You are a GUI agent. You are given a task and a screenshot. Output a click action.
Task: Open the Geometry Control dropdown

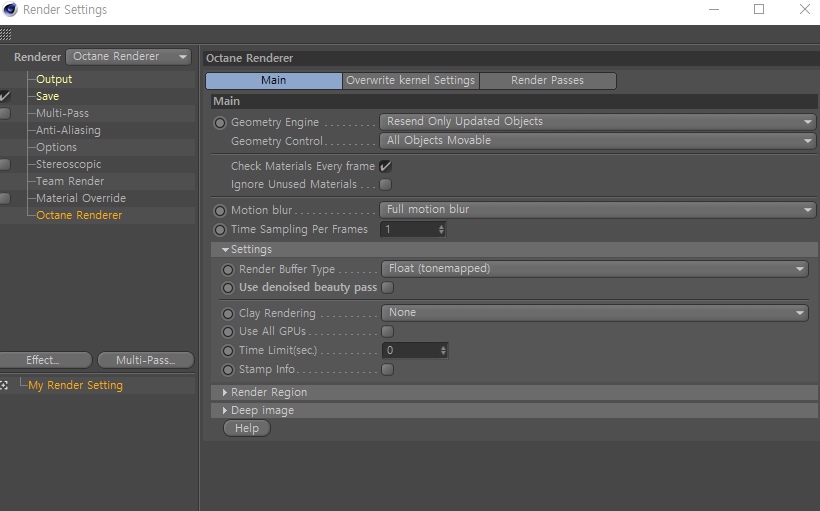click(598, 141)
